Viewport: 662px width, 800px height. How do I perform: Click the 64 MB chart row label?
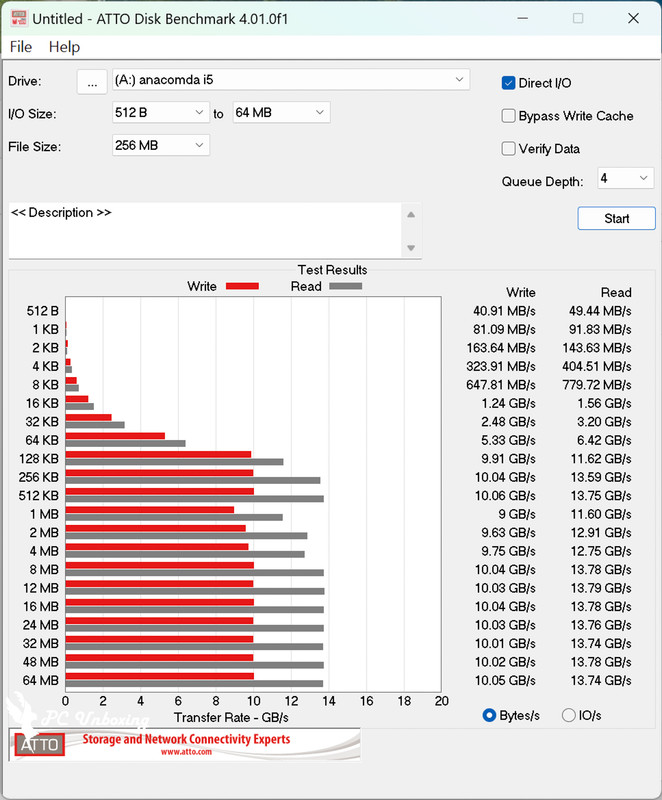(x=41, y=680)
